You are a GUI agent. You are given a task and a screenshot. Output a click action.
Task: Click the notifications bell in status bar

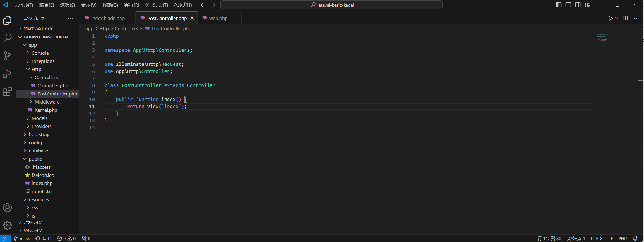(636, 239)
